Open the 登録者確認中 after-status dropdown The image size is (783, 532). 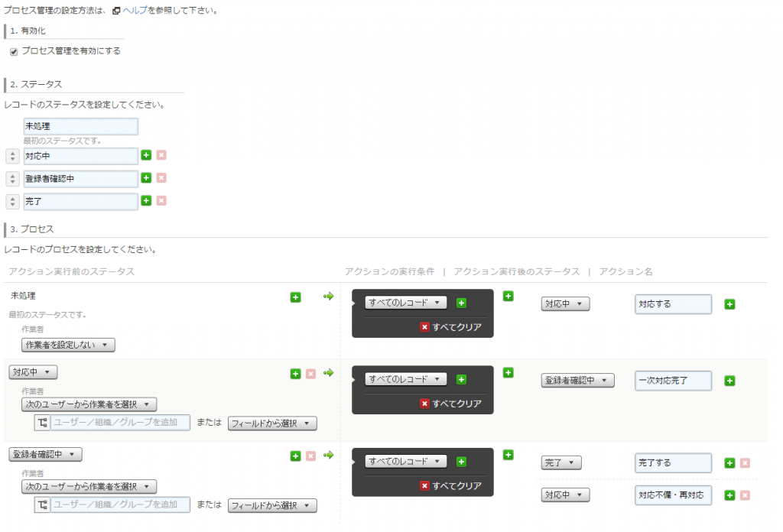pos(578,381)
